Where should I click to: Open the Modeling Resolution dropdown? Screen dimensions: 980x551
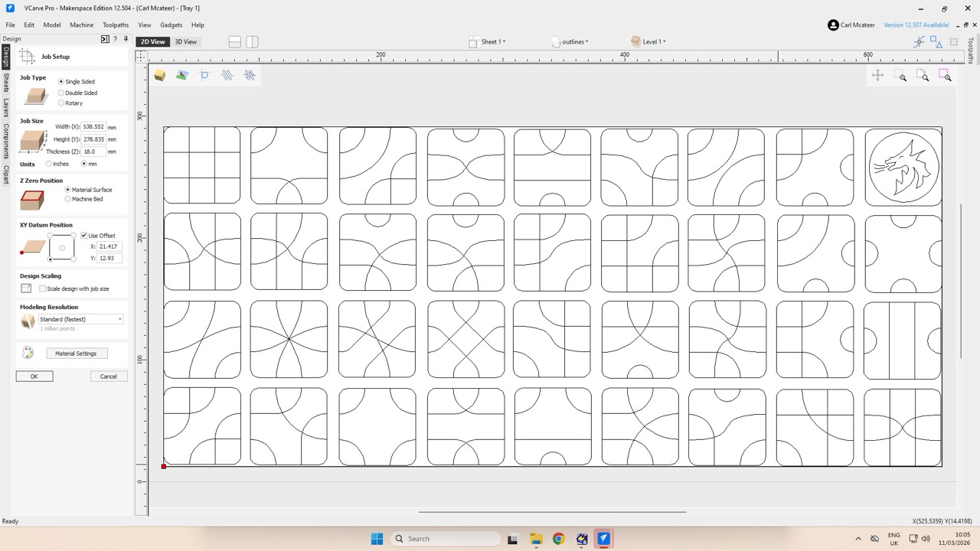click(80, 319)
